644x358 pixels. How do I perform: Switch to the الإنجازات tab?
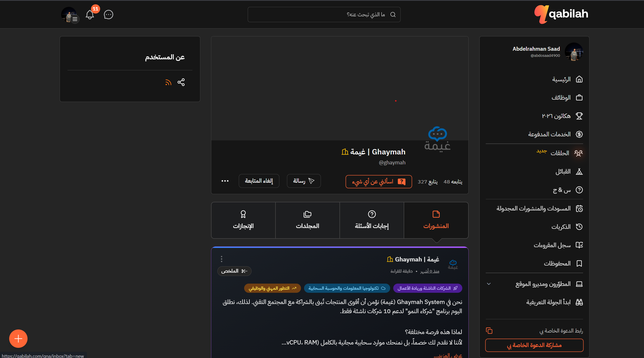(243, 220)
